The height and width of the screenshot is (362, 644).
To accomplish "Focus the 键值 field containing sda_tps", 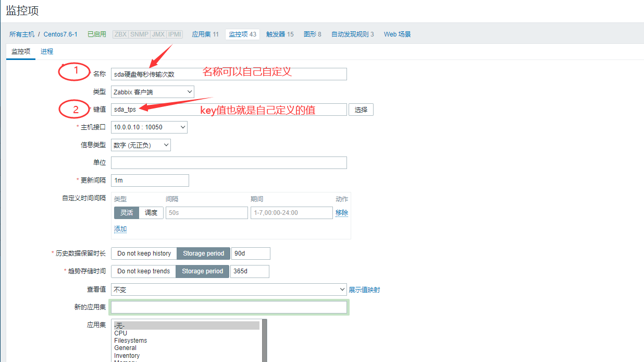I will tap(229, 110).
